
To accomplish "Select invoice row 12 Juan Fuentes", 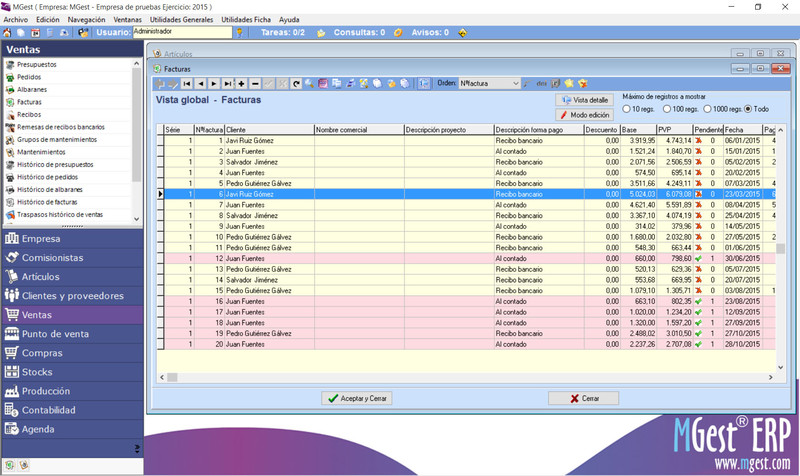I will [x=466, y=259].
